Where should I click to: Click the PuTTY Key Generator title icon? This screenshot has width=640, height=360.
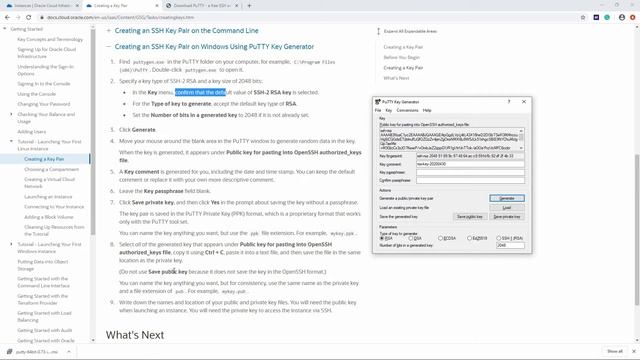(378, 102)
